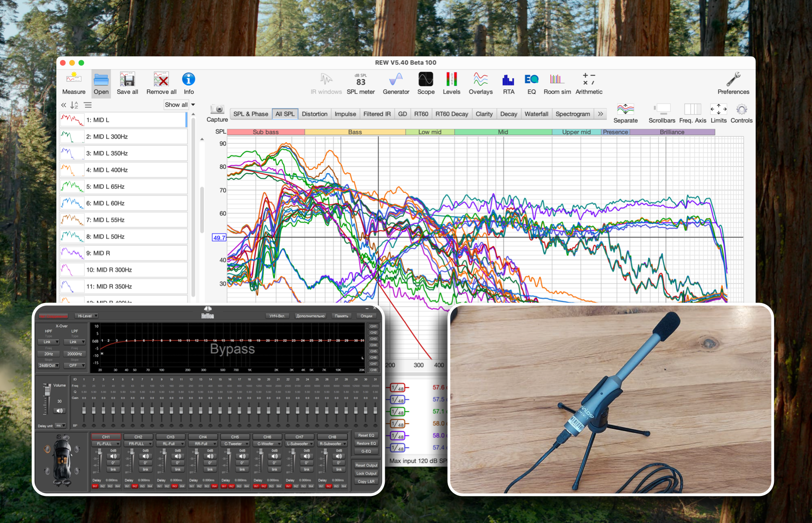Click the Capture camera icon
This screenshot has width=812, height=523.
click(217, 109)
